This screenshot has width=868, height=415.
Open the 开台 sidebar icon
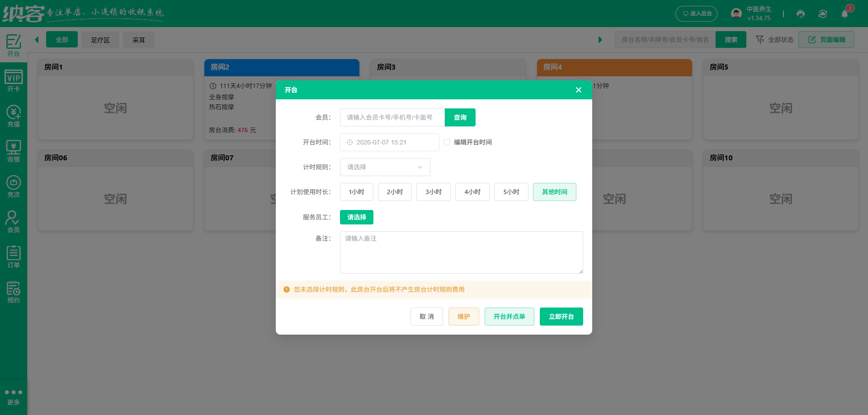click(x=14, y=45)
